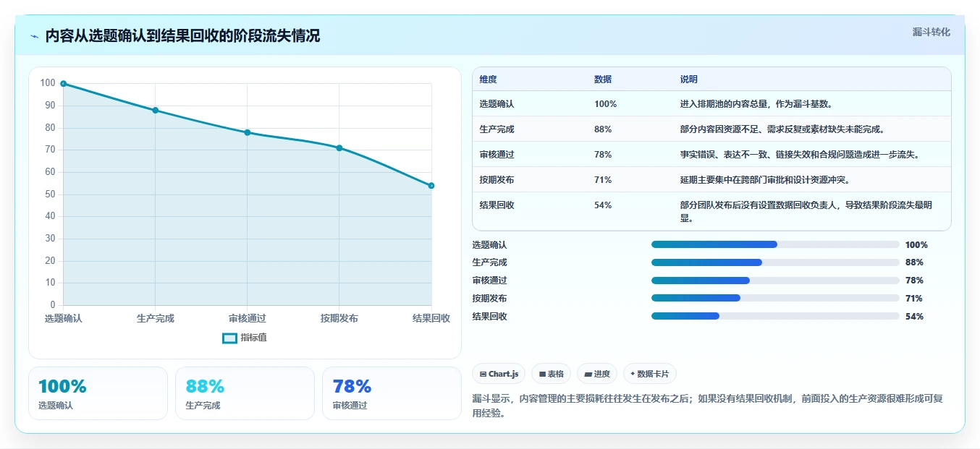Select the chart point for 结果回收
The width and height of the screenshot is (980, 449).
(x=431, y=186)
